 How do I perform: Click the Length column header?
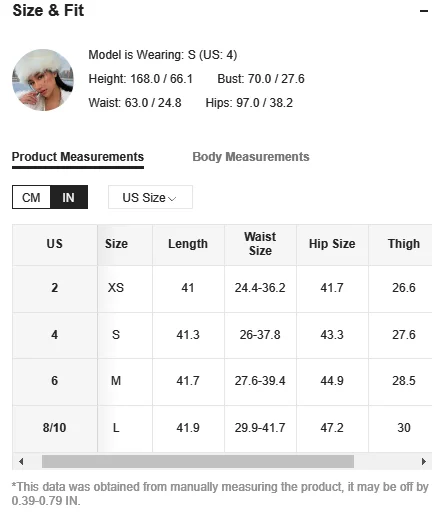pos(188,244)
